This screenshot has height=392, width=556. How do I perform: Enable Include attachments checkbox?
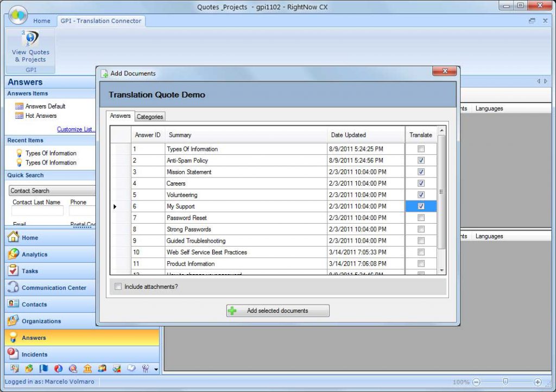tap(118, 287)
